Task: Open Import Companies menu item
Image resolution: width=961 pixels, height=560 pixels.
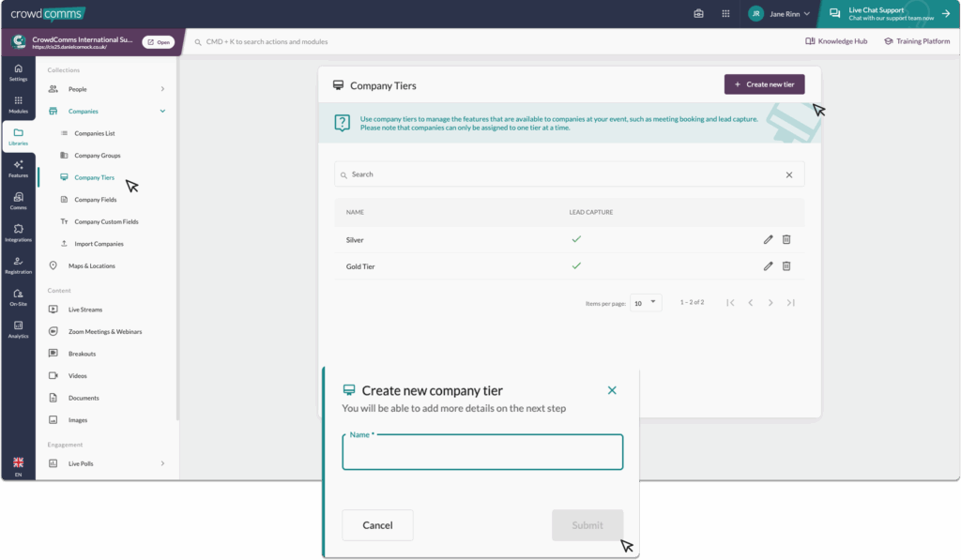Action: (99, 244)
